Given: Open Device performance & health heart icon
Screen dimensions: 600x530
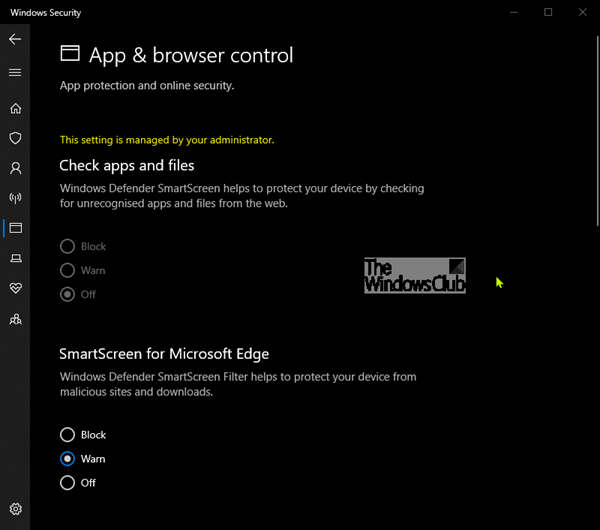Looking at the screenshot, I should 15,288.
